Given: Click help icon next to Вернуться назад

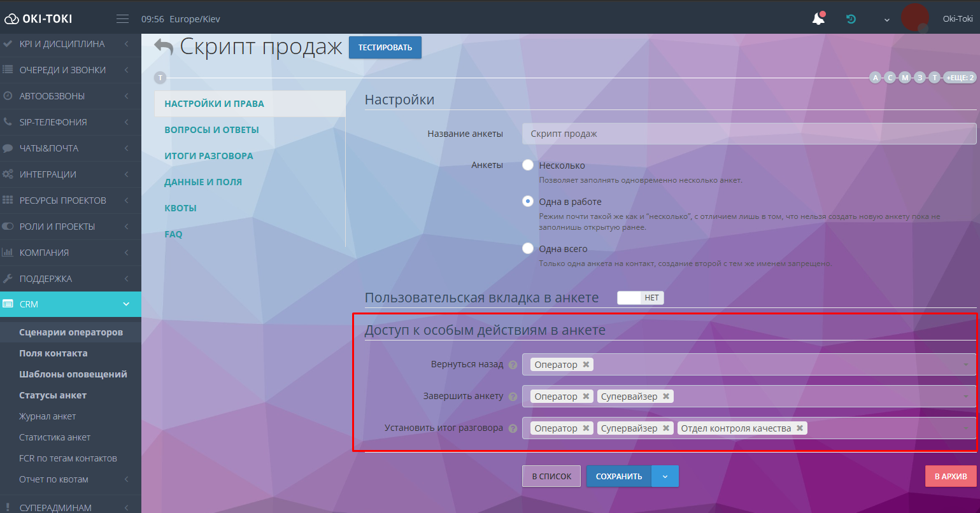Looking at the screenshot, I should pos(513,365).
